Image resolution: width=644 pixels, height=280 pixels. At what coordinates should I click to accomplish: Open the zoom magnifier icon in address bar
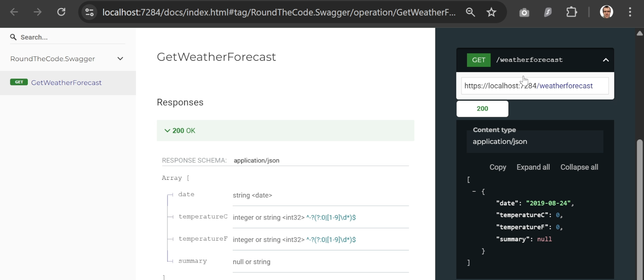coord(470,12)
